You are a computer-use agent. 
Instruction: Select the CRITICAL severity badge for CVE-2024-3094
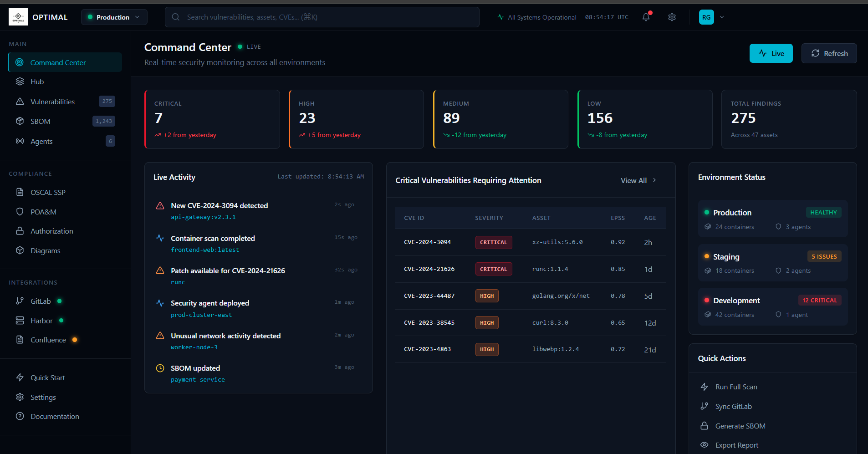493,242
